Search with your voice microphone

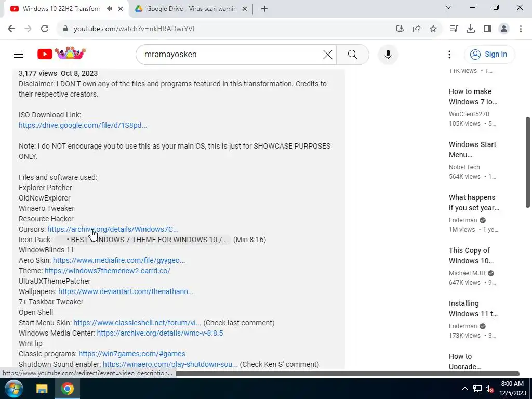pyautogui.click(x=388, y=54)
